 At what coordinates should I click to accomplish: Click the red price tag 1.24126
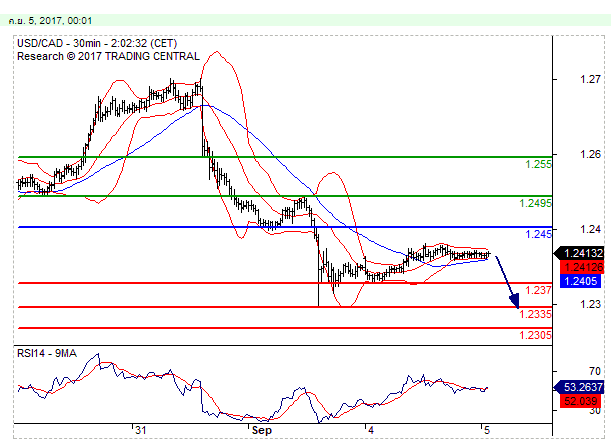tap(582, 267)
